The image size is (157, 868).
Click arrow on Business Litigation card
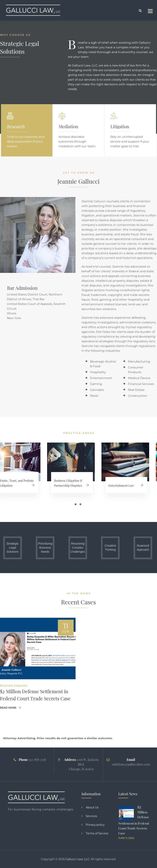(x=87, y=485)
